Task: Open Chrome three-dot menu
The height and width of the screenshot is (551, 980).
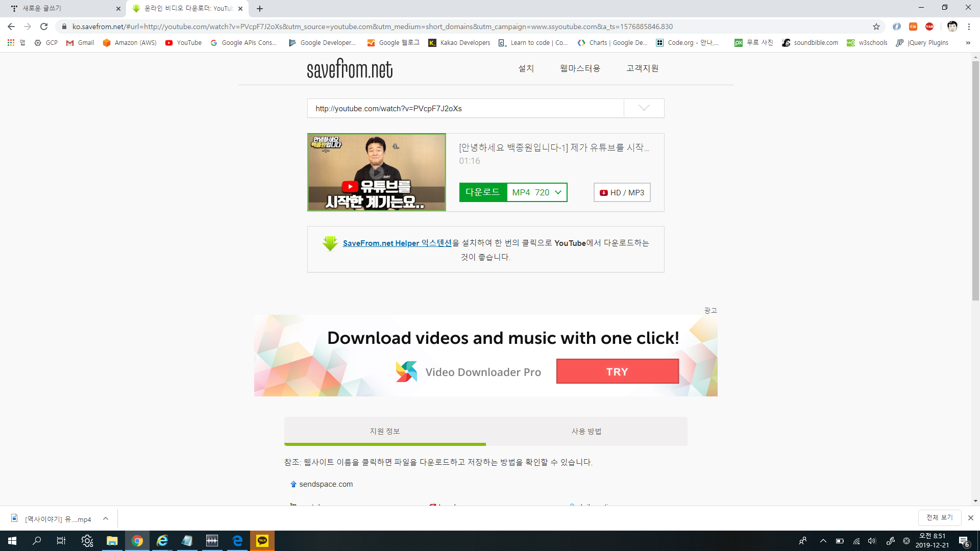Action: pos(969,27)
